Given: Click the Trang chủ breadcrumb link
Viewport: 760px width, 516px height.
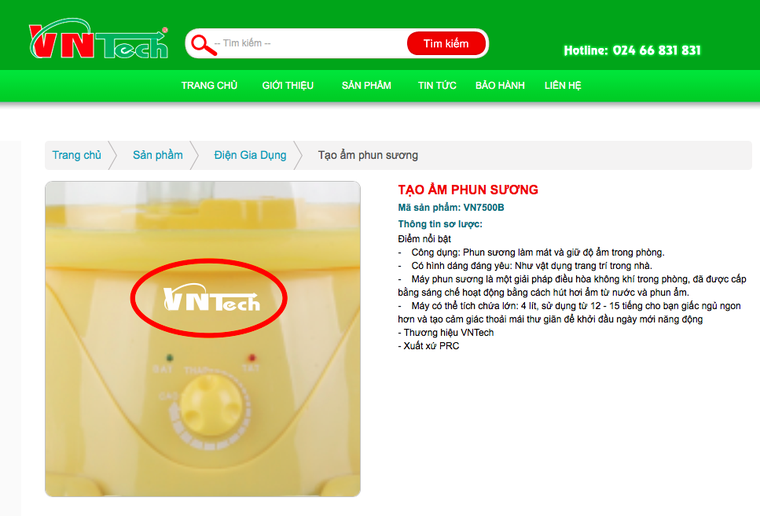Looking at the screenshot, I should [x=77, y=155].
